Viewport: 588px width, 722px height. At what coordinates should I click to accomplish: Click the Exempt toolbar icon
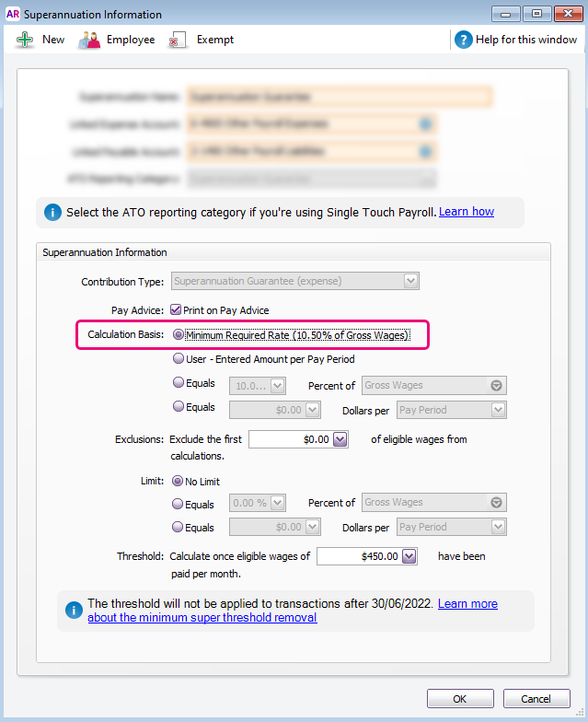(x=179, y=40)
